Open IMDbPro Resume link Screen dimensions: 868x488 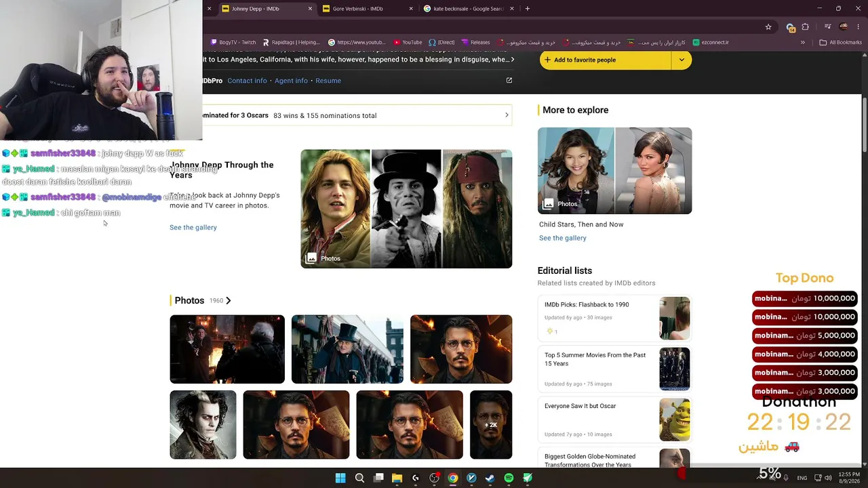click(x=328, y=81)
